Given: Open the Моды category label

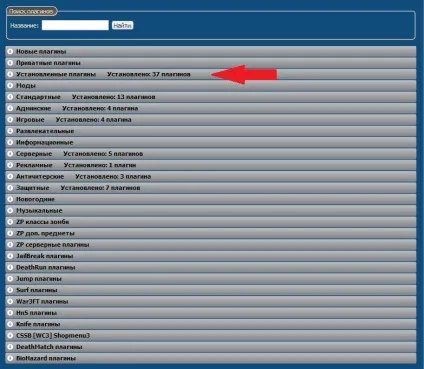Looking at the screenshot, I should click(x=26, y=86).
